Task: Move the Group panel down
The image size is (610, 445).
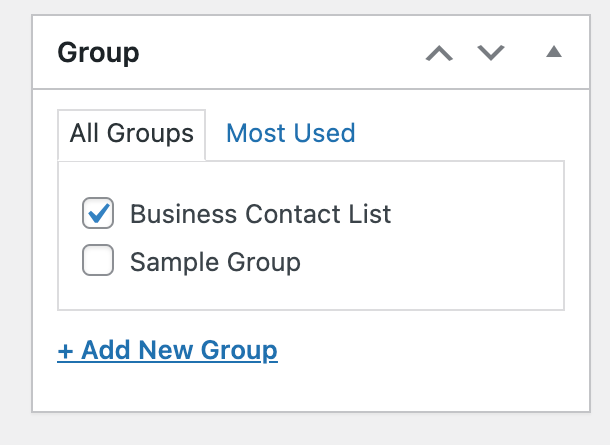Action: (x=491, y=53)
